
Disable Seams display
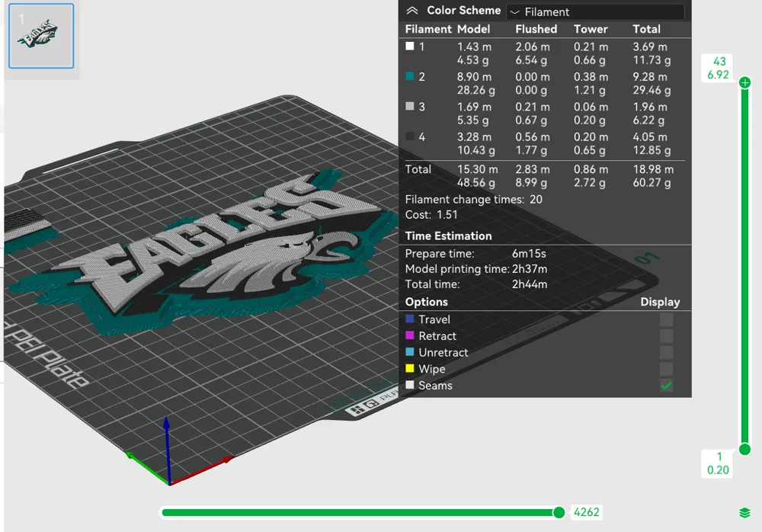666,386
